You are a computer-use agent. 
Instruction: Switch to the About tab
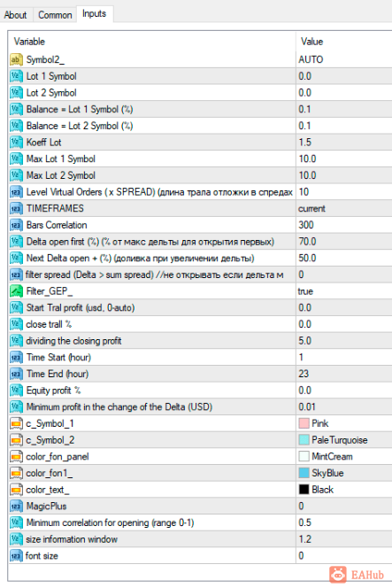click(15, 15)
